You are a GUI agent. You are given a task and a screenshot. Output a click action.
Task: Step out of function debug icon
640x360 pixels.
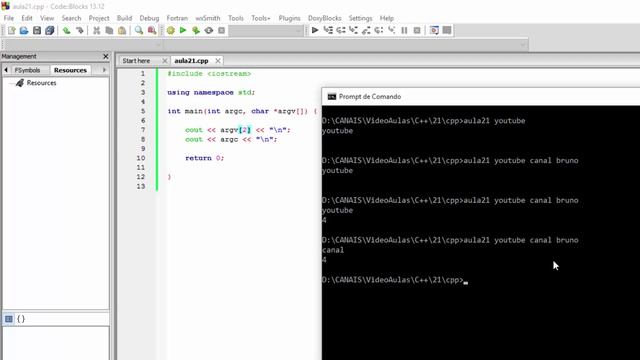[366, 30]
